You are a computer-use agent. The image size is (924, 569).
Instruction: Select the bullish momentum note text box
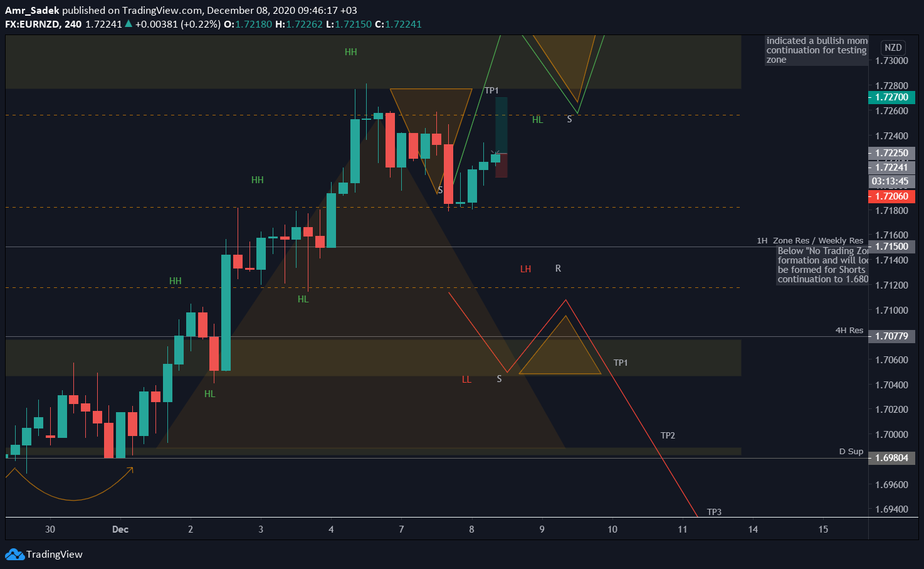point(817,50)
